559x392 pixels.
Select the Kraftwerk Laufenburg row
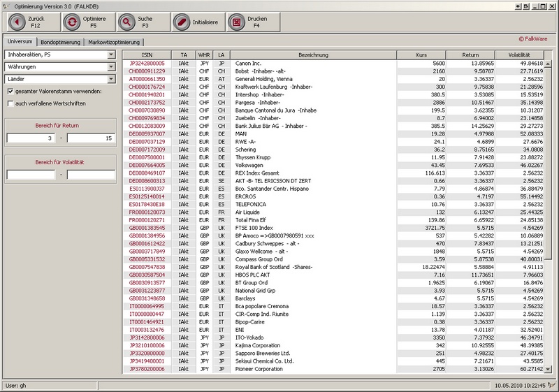[333, 87]
